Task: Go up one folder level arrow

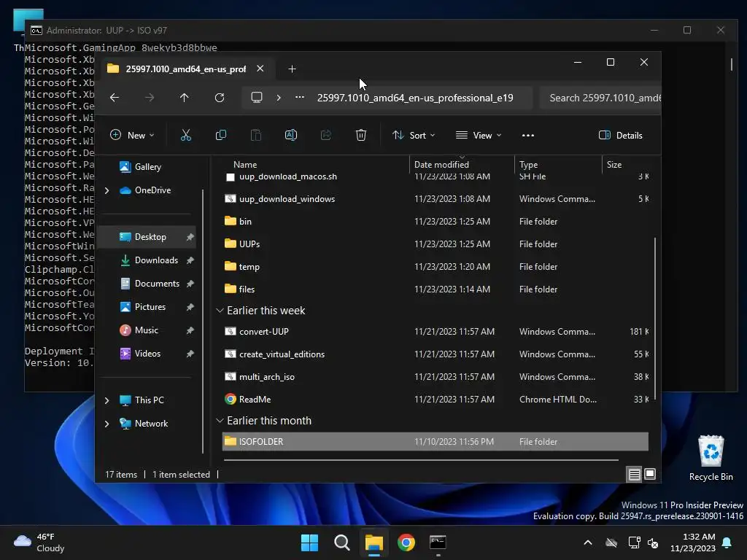Action: [185, 98]
